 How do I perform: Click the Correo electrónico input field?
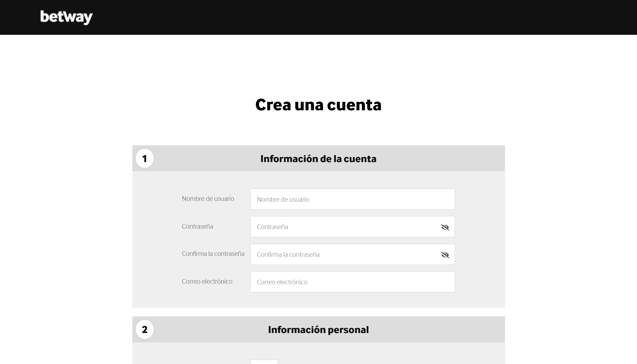[352, 282]
